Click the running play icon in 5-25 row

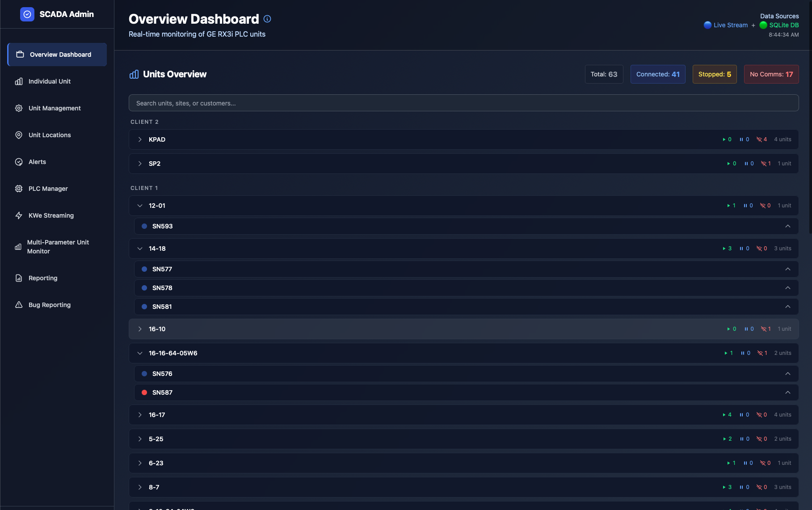pyautogui.click(x=724, y=439)
